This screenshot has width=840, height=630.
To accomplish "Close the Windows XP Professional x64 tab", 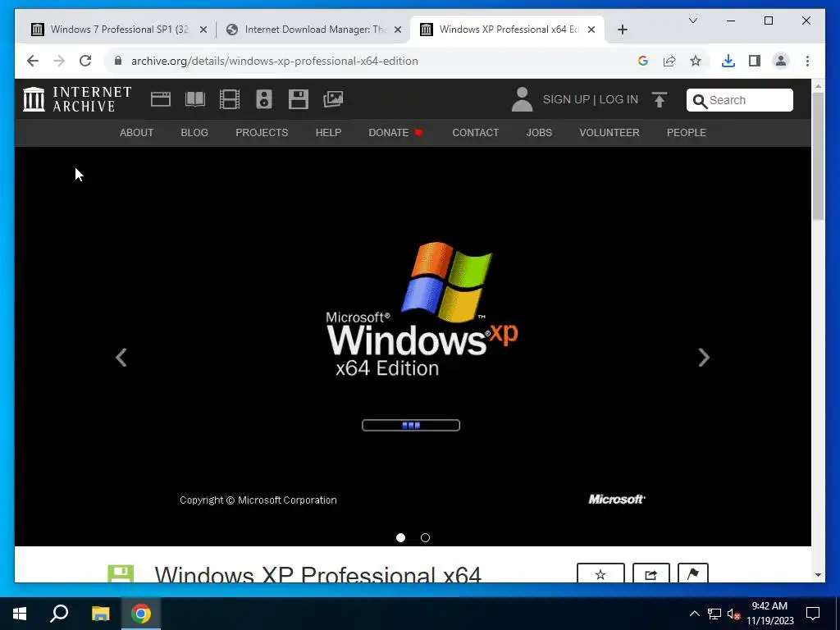I will [591, 30].
